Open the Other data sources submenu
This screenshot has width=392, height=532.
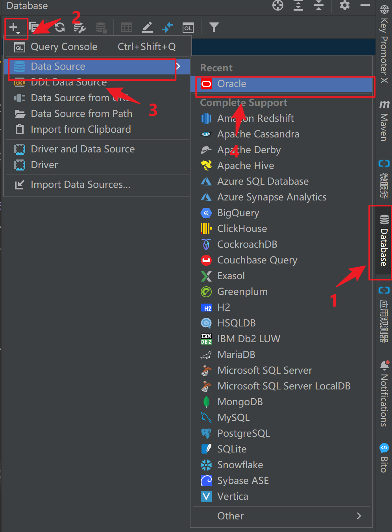281,516
